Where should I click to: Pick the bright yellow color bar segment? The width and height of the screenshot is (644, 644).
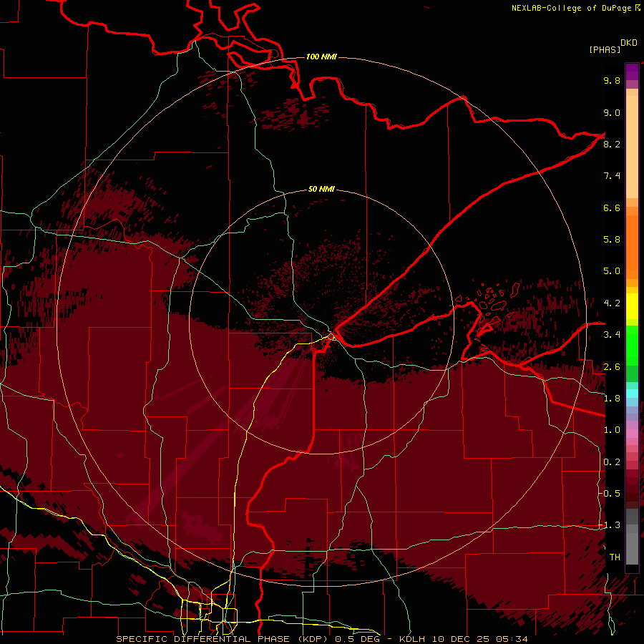point(632,306)
